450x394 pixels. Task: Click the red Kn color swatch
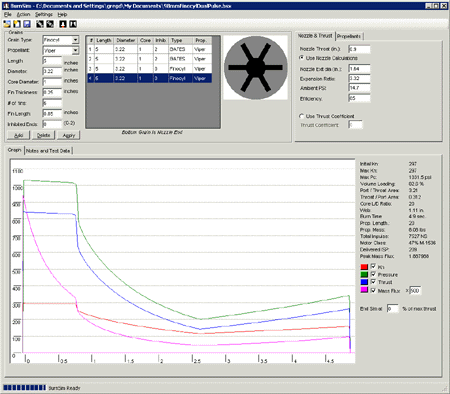tap(364, 267)
